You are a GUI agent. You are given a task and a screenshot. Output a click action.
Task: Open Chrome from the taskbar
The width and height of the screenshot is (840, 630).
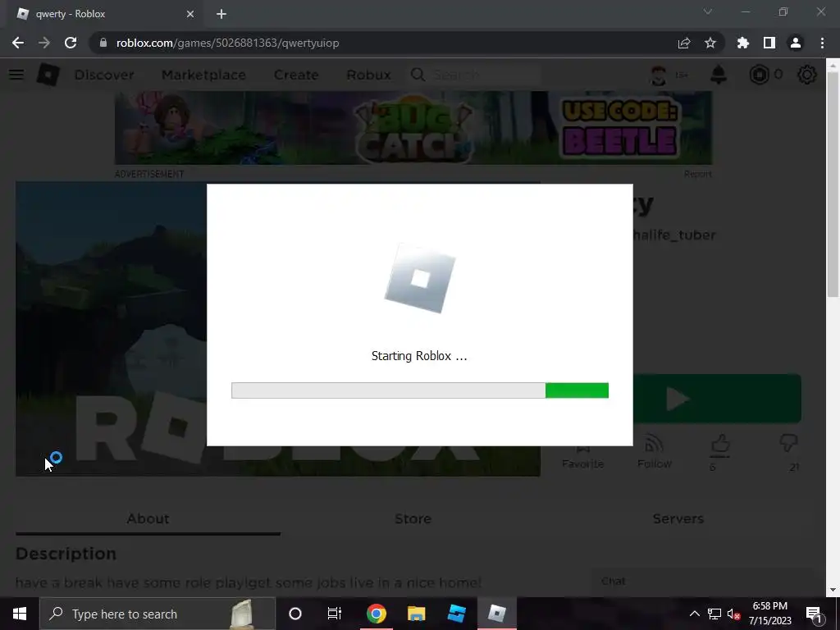pyautogui.click(x=376, y=614)
